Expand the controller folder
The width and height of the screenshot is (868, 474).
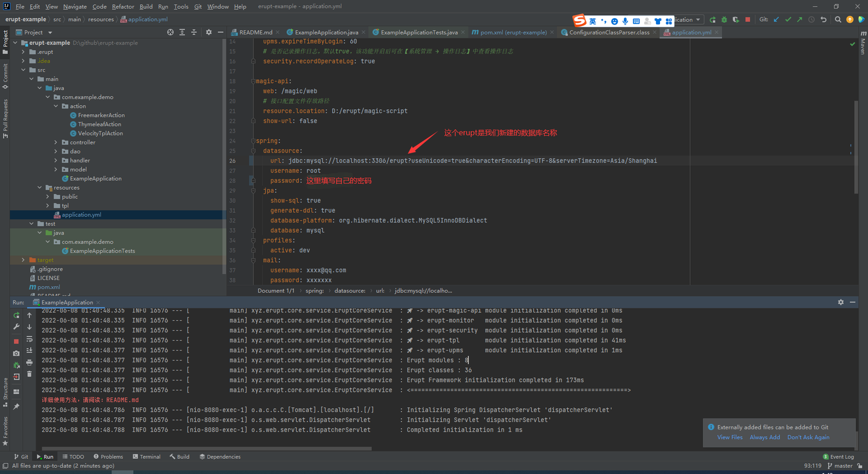pyautogui.click(x=56, y=142)
